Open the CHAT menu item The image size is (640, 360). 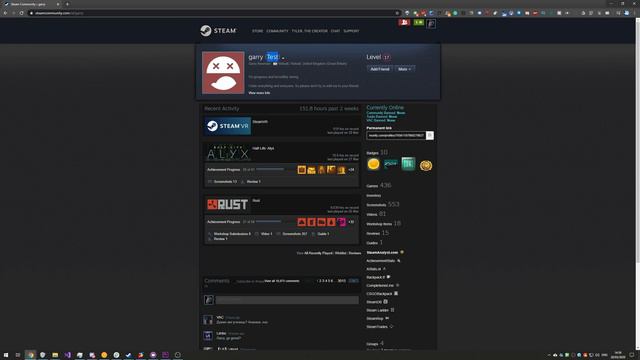tap(335, 31)
